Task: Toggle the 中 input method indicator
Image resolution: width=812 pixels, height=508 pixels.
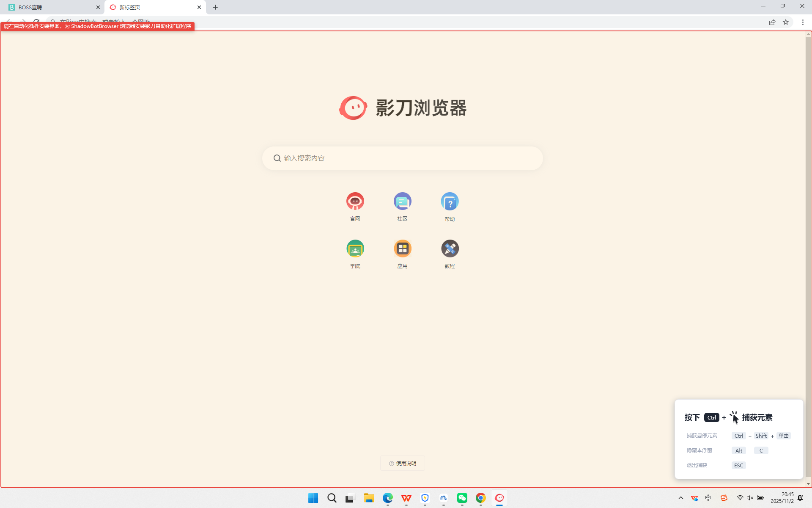Action: pyautogui.click(x=708, y=498)
